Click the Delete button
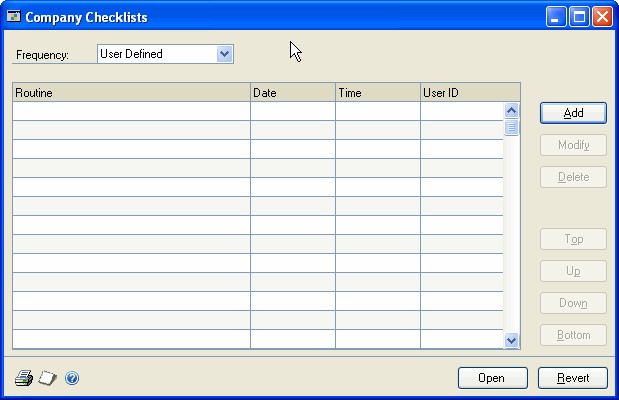 pyautogui.click(x=573, y=177)
